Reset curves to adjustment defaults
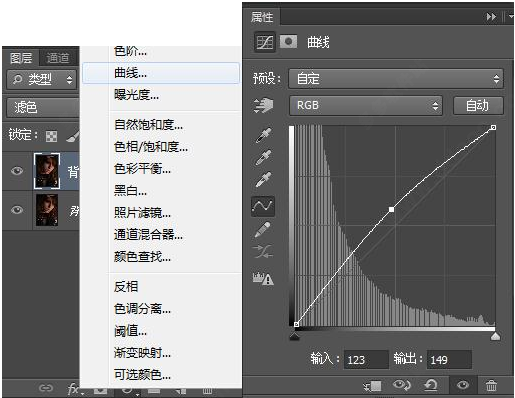The width and height of the screenshot is (515, 398). tap(431, 386)
